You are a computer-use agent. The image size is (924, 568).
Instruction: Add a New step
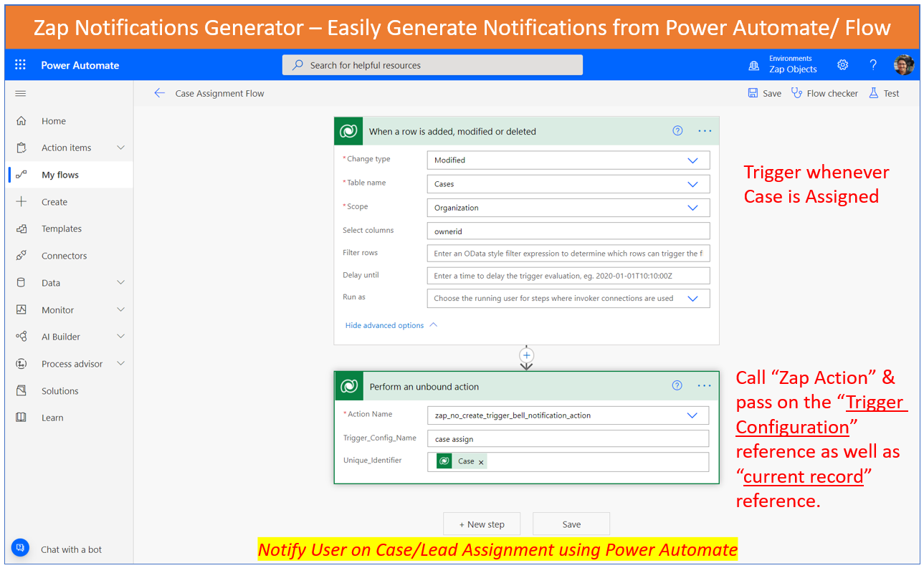(482, 524)
